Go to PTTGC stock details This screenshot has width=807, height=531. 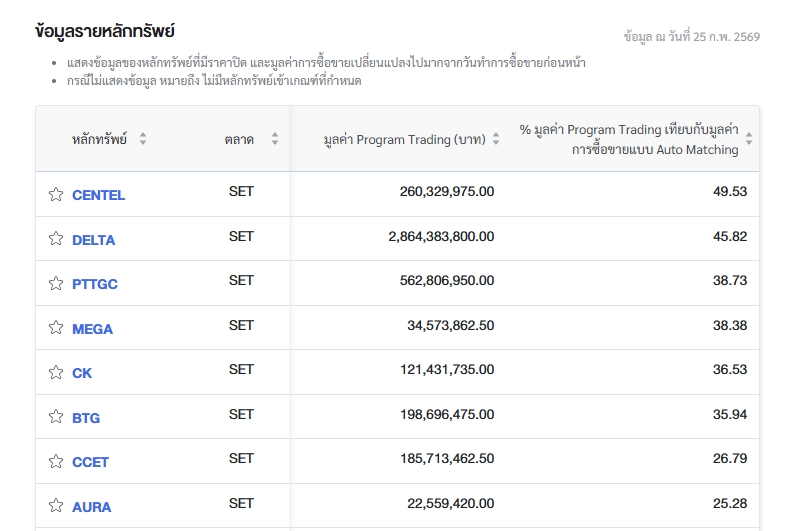(x=95, y=284)
